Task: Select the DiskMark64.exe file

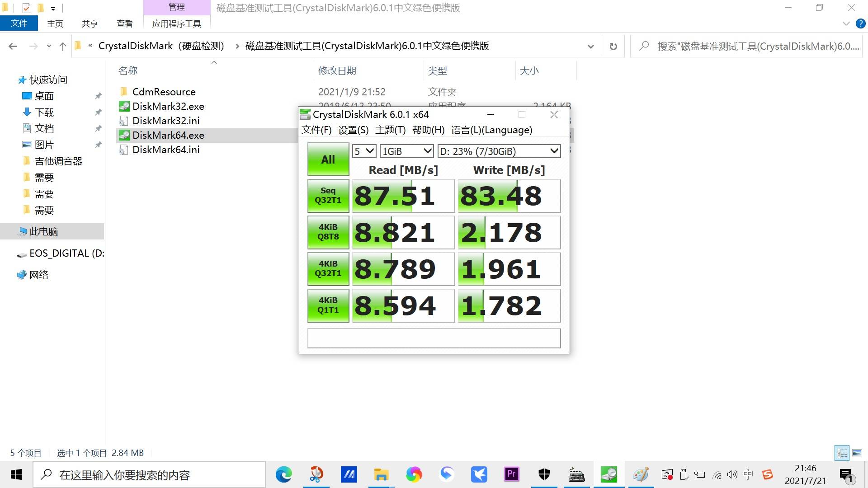Action: coord(168,135)
